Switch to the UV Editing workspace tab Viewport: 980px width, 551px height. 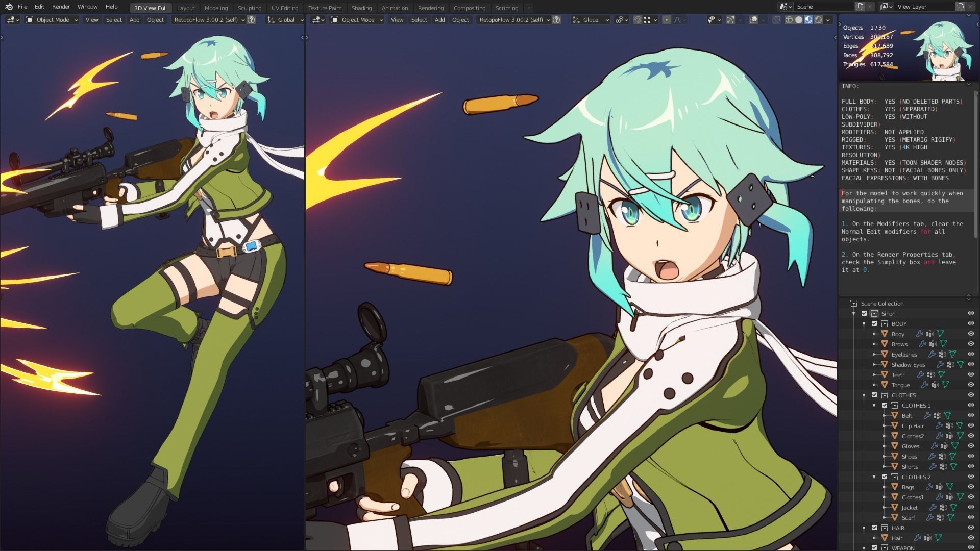[285, 8]
